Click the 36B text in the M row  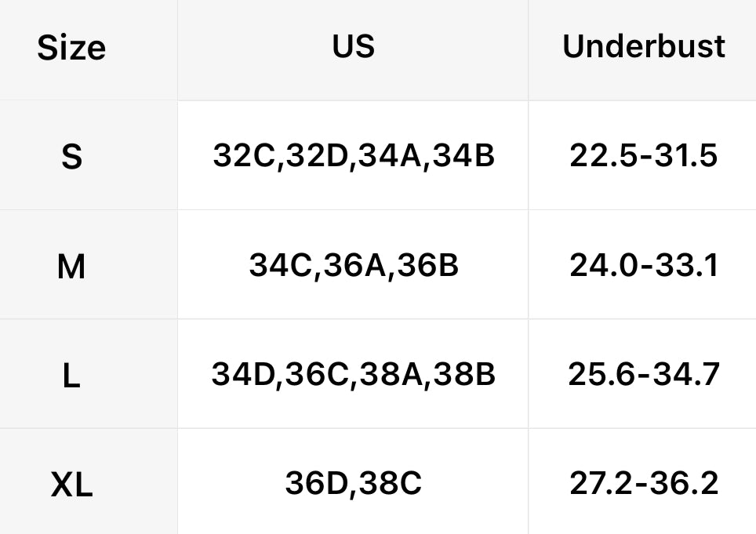(x=427, y=267)
